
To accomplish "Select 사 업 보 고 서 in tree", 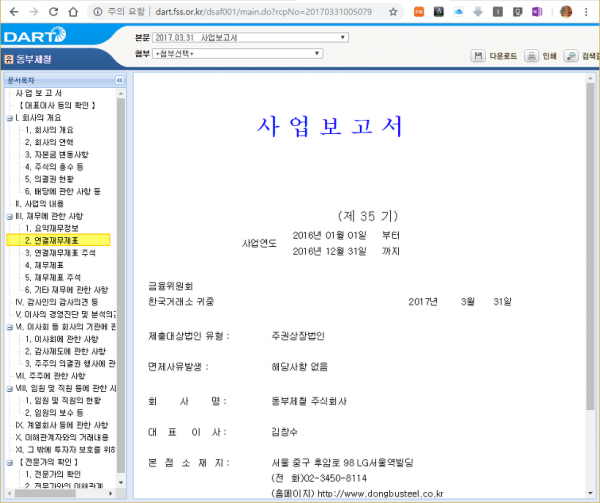I will (x=38, y=93).
